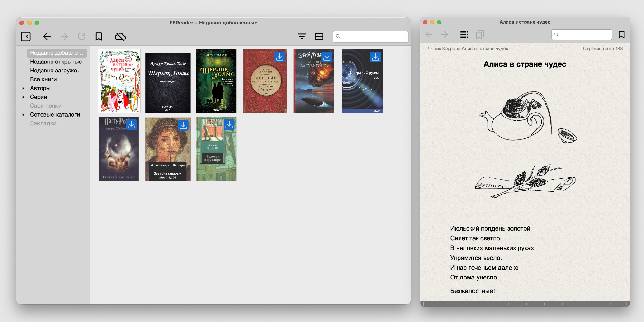Download the Akunin История book
The height and width of the screenshot is (322, 644).
(279, 57)
